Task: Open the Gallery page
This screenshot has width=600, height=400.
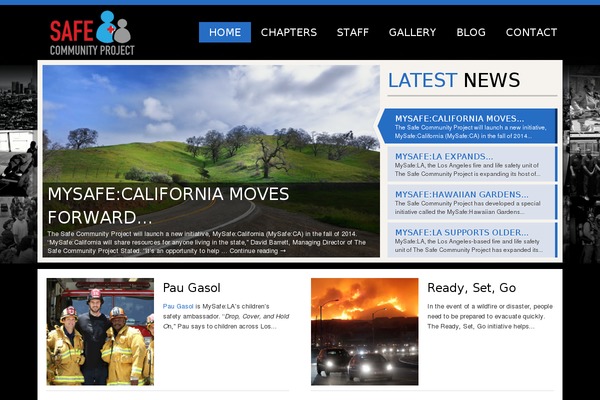Action: [412, 32]
